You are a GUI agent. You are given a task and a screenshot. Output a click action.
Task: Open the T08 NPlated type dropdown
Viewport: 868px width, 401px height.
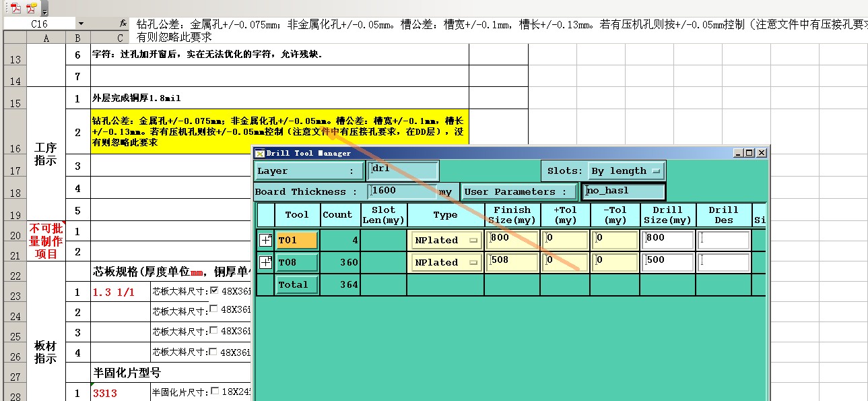tap(445, 262)
